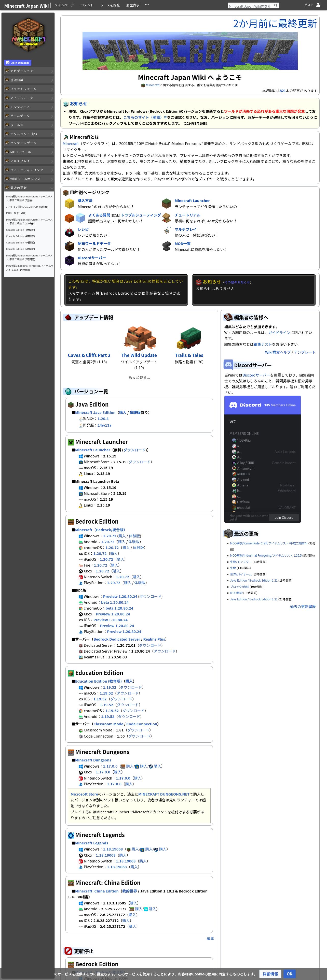This screenshot has height=980, width=327.
Task: Click the Discord logo beside Discordサーバー heading
Action: [228, 365]
